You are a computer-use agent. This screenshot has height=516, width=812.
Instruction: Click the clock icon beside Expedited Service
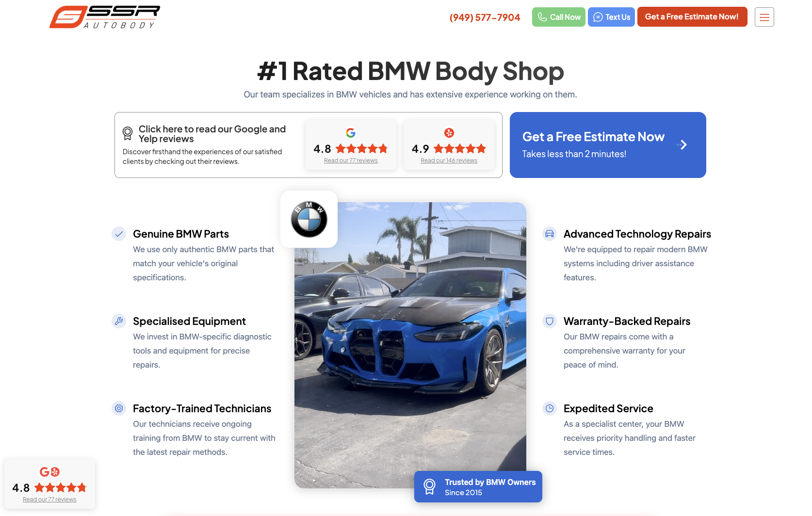point(550,408)
